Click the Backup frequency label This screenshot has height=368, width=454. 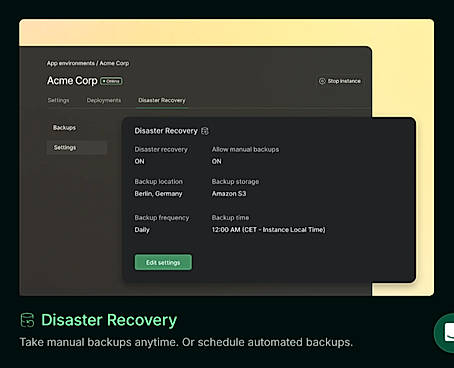(162, 218)
